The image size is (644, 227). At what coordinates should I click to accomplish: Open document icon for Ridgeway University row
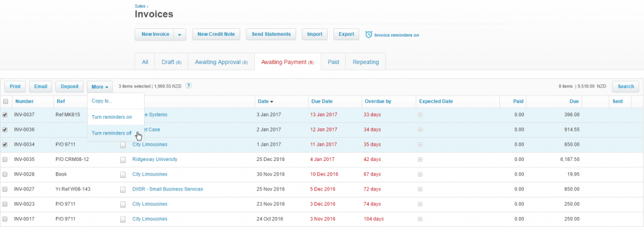coord(123,160)
